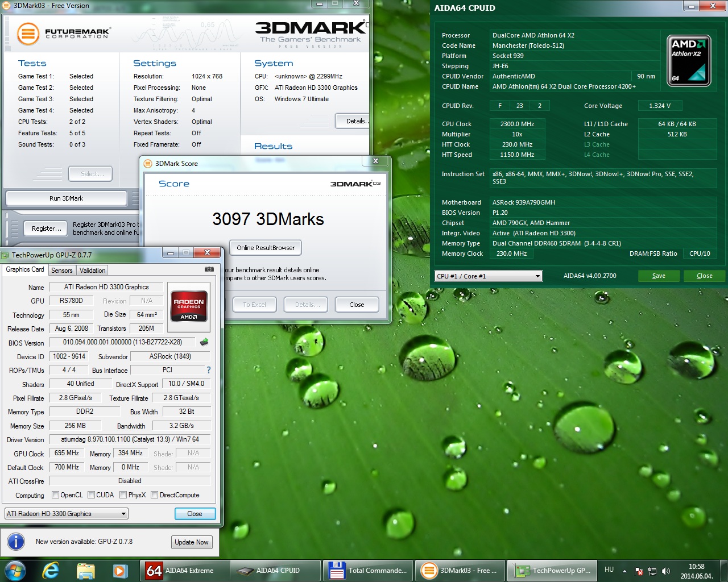The height and width of the screenshot is (582, 728).
Task: Check the DirectCompute checkbox
Action: point(154,495)
